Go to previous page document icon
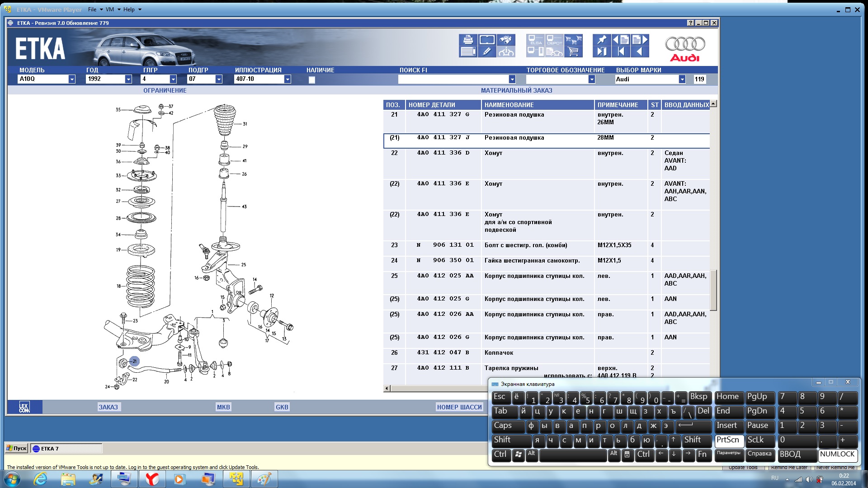The image size is (868, 488). coord(621,40)
